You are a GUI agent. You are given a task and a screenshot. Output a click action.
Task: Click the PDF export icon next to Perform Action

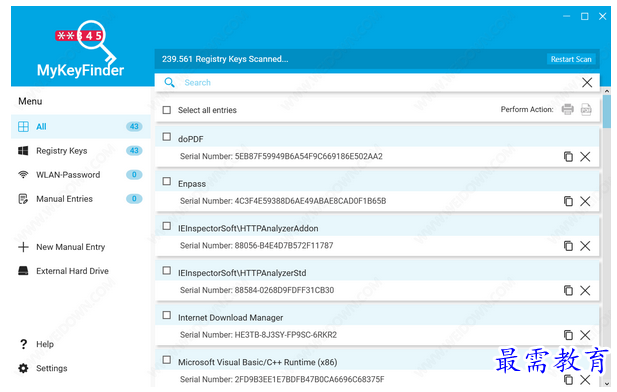586,109
